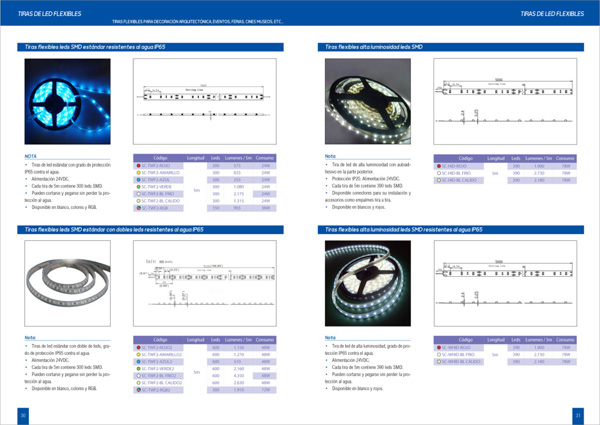Click the red dot beside SC-TWF2-ROJO
This screenshot has width=600, height=425.
point(139,166)
